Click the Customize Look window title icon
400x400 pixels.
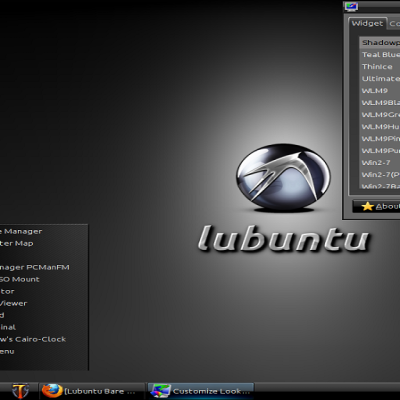(351, 6)
